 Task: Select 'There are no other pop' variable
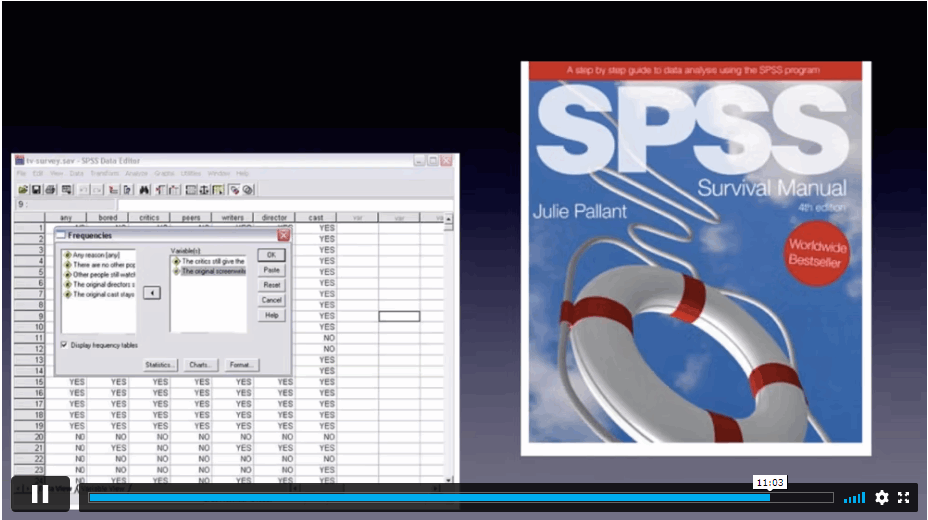[x=99, y=265]
